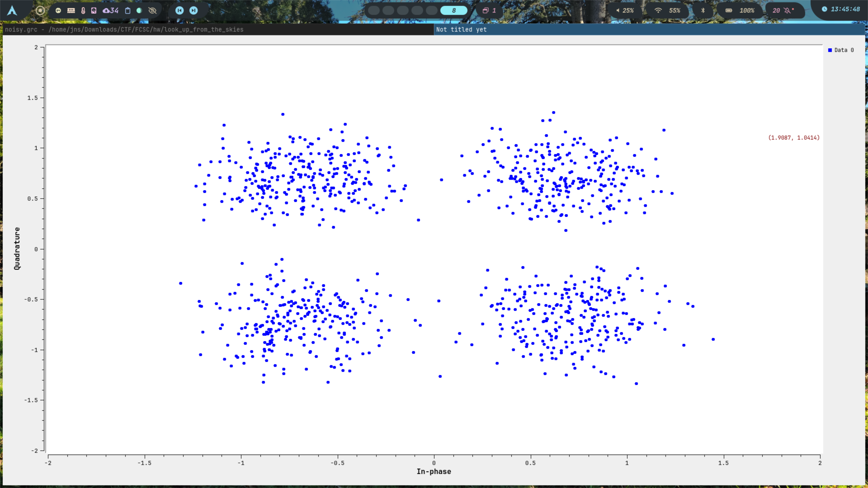Open the clipboard manager icon
This screenshot has width=868, height=488.
tap(127, 10)
